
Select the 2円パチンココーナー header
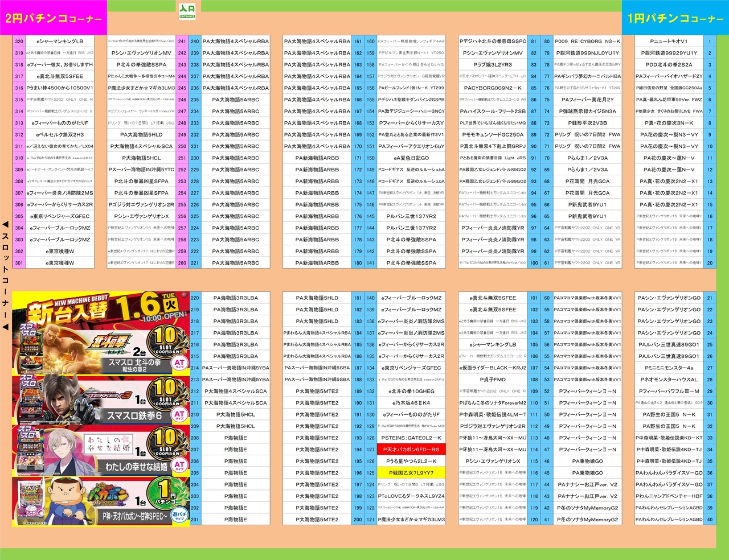54,18
